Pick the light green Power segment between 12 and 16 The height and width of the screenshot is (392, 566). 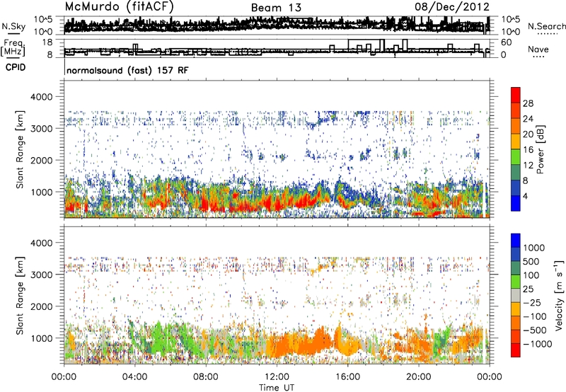(516, 157)
